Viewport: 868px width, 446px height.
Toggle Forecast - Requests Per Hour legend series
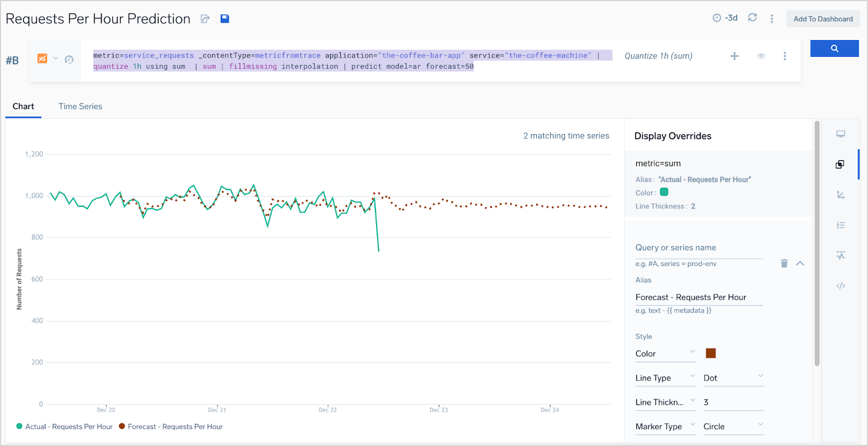click(x=170, y=427)
